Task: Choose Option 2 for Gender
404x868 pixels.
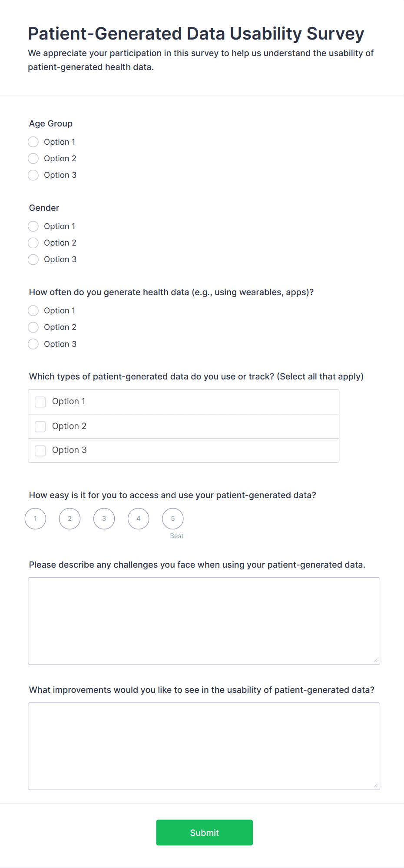Action: pos(33,243)
